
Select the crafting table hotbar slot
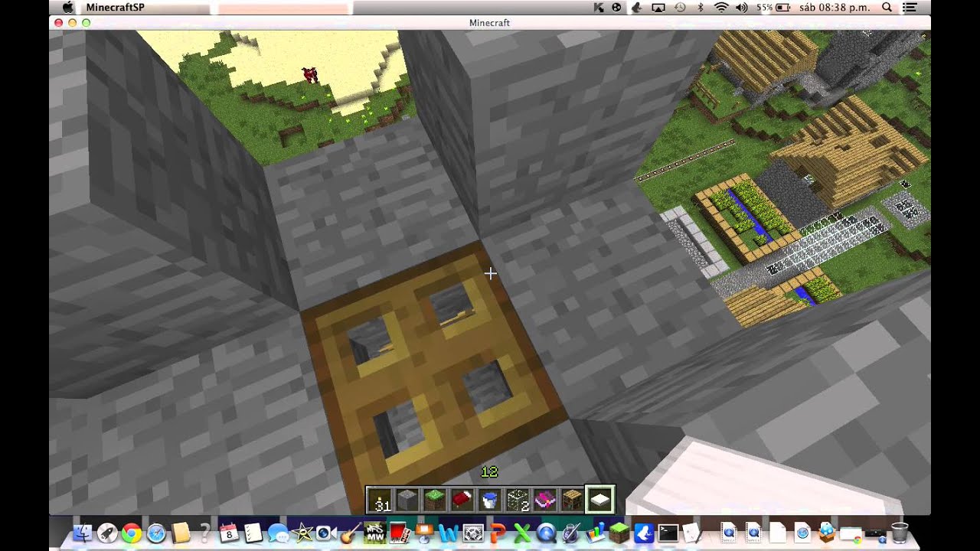point(573,500)
